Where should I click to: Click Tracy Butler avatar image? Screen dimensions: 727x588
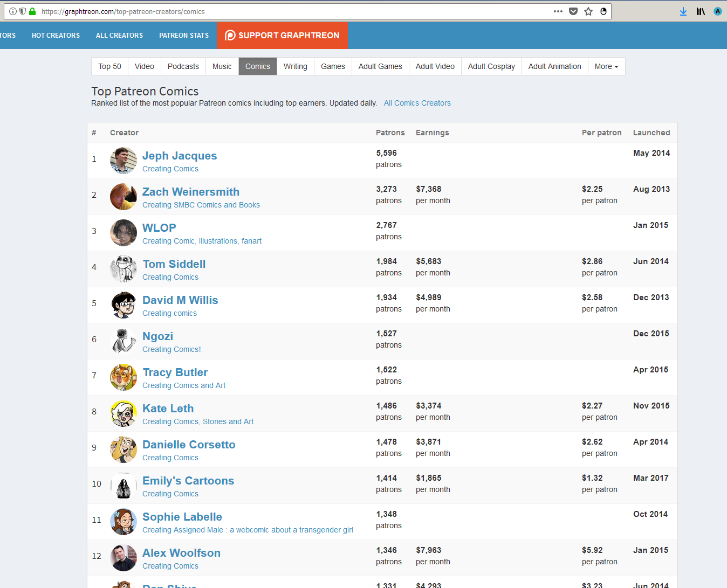pyautogui.click(x=124, y=377)
